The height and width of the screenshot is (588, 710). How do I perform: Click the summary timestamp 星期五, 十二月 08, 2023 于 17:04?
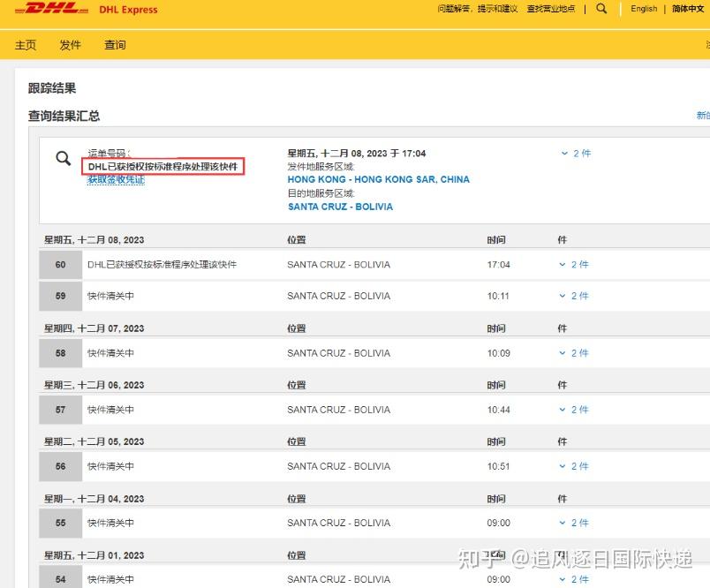tap(357, 154)
